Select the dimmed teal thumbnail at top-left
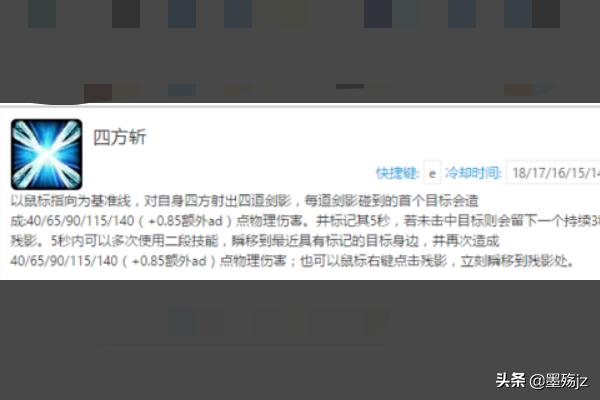Image resolution: width=600 pixels, height=400 pixels. click(42, 14)
